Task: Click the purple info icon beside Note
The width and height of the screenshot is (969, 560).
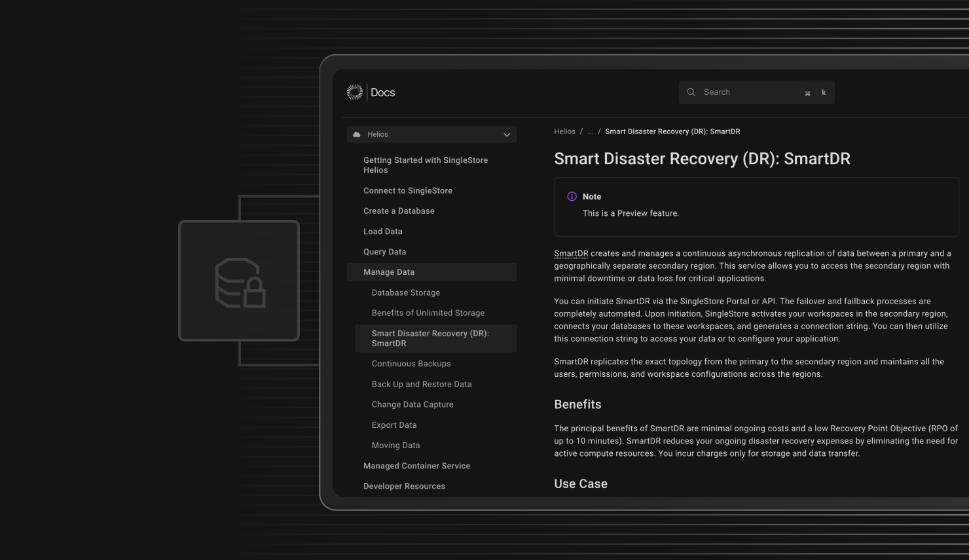Action: (x=572, y=196)
